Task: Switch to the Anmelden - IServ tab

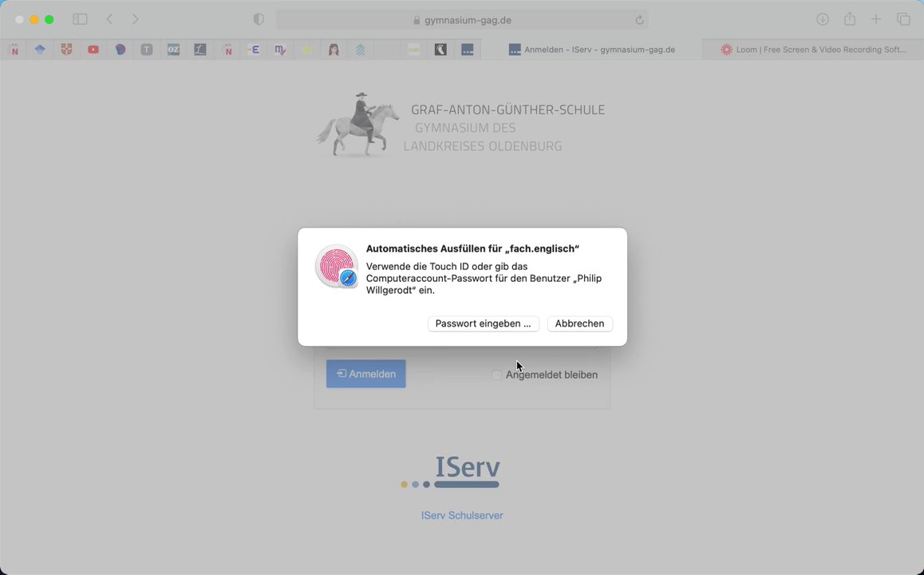Action: [x=591, y=50]
